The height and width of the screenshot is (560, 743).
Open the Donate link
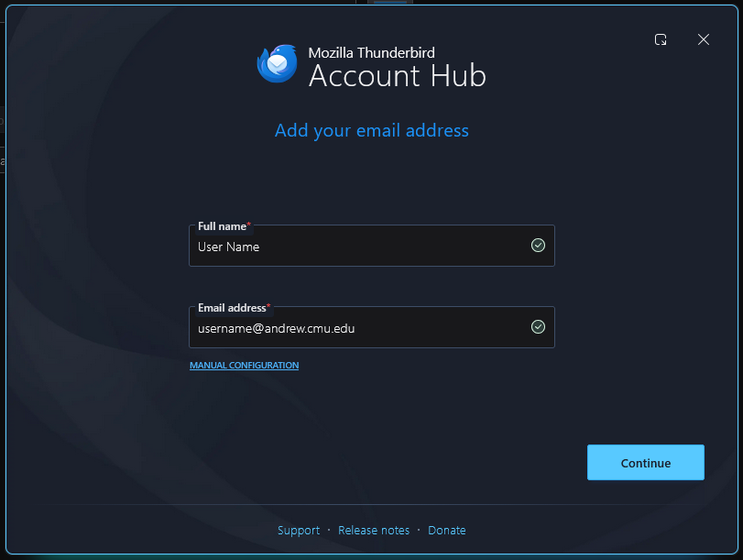click(x=447, y=530)
